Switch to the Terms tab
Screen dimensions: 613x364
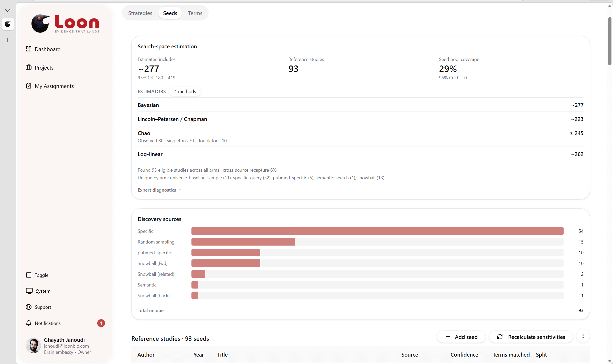click(x=195, y=13)
